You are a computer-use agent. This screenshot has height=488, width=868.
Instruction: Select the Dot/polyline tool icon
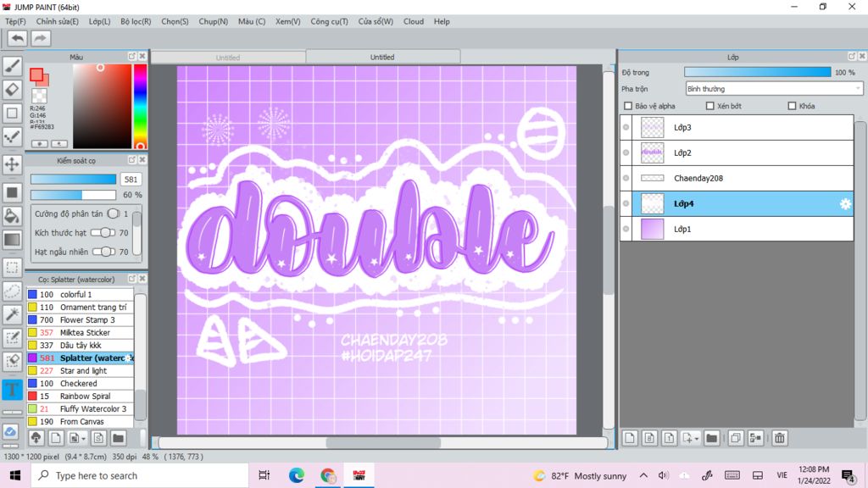coord(12,136)
